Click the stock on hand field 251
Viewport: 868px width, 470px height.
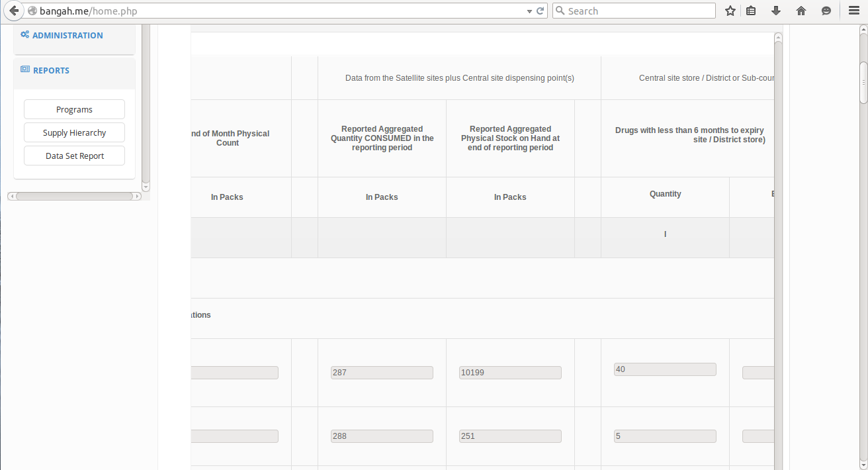point(510,436)
